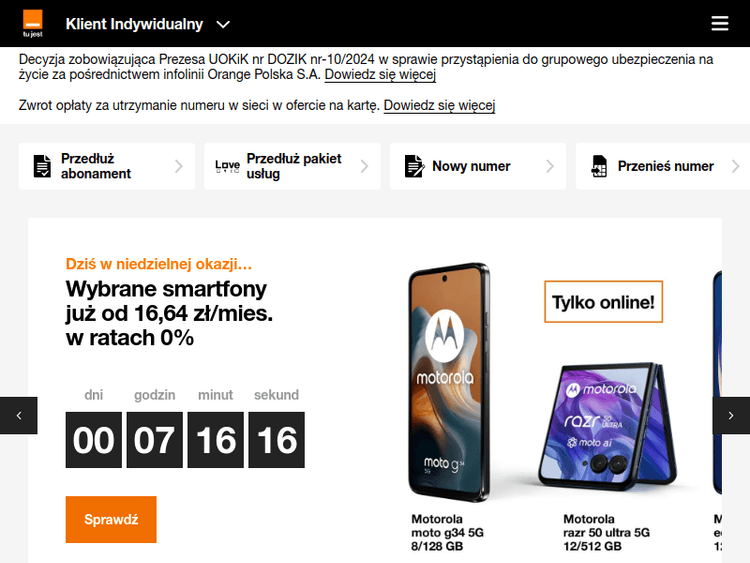Click chevron on the Przedłuż abonament card

(178, 166)
